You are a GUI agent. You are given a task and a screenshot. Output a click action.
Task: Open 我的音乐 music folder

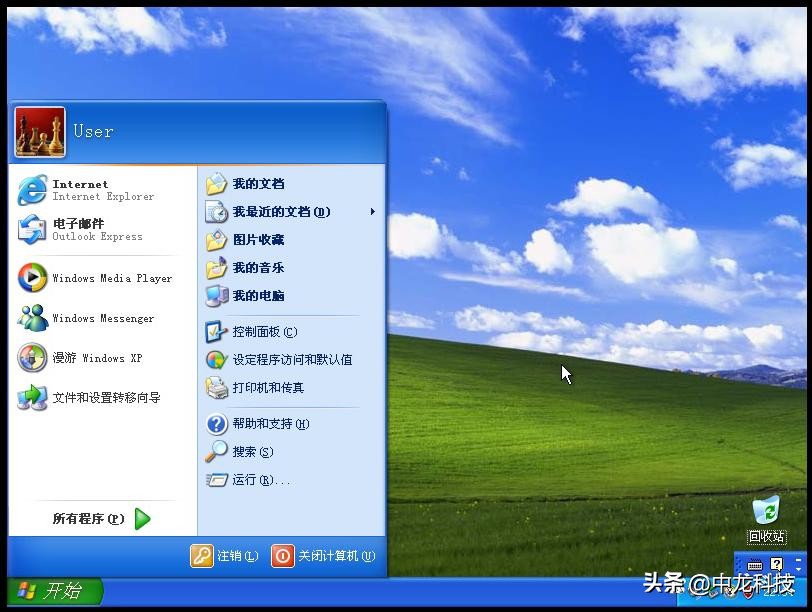coord(253,268)
